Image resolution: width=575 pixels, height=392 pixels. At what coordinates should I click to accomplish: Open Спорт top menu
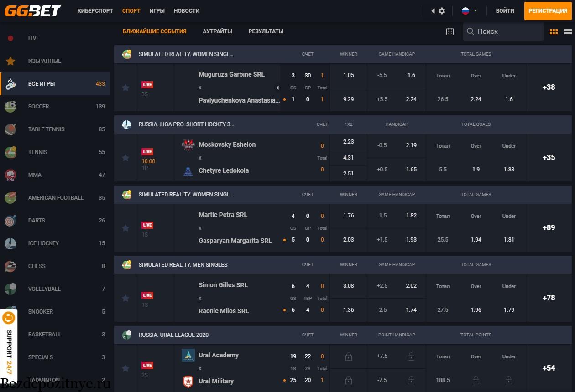[x=131, y=11]
